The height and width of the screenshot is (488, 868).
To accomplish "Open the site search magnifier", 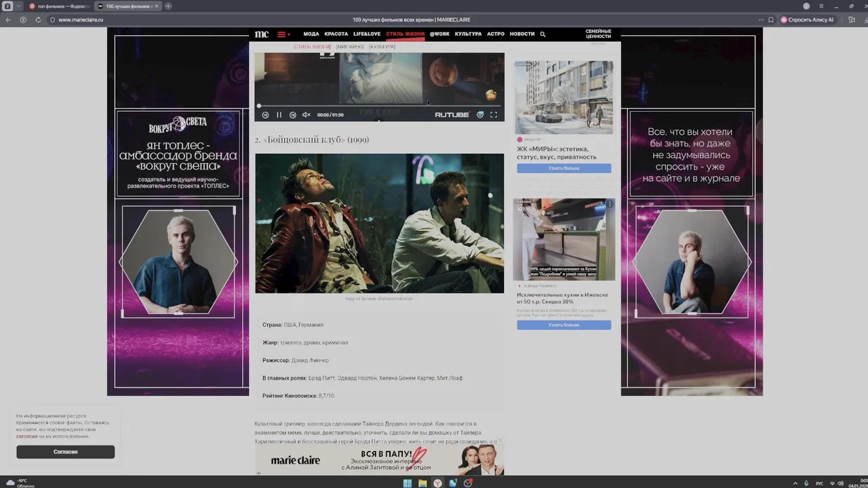I will pyautogui.click(x=542, y=34).
